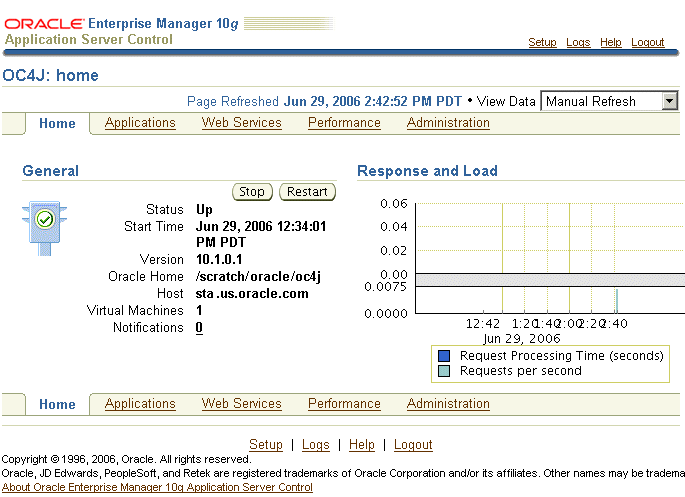Open the footer Setup link
685x497 pixels.
pos(266,445)
